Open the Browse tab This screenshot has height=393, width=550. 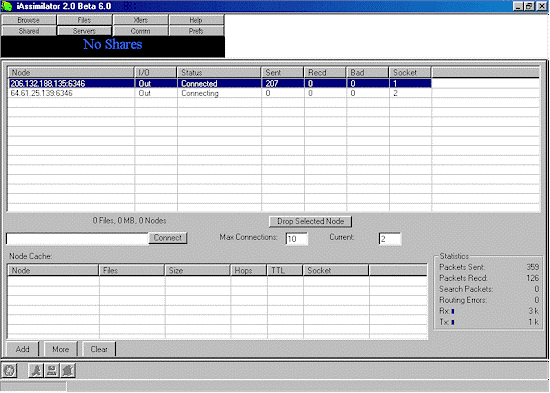(29, 20)
